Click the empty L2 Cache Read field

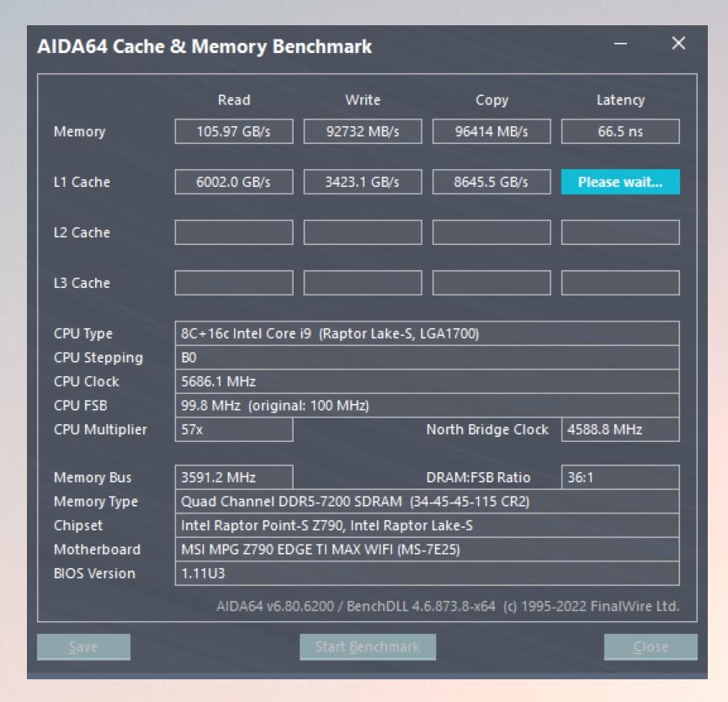[234, 232]
